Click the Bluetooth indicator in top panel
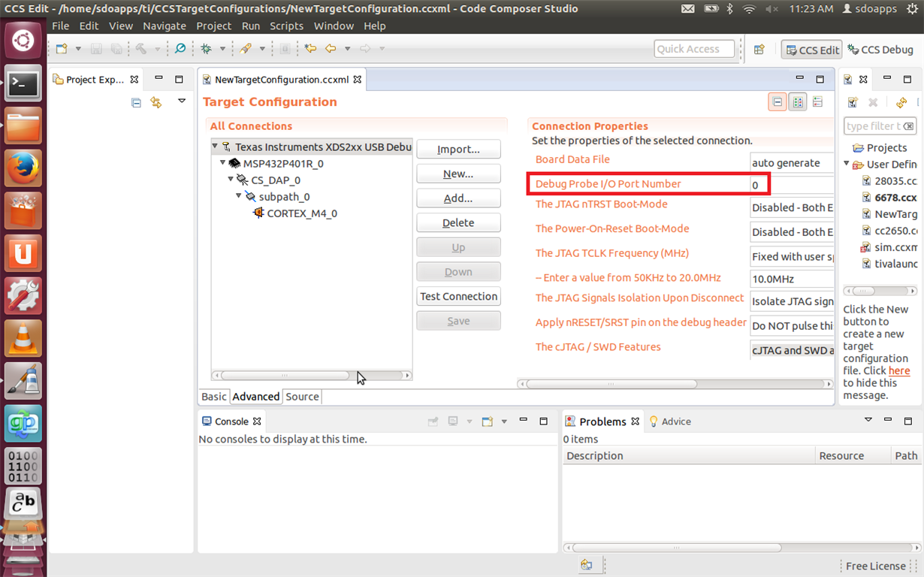The image size is (924, 577). pyautogui.click(x=729, y=9)
